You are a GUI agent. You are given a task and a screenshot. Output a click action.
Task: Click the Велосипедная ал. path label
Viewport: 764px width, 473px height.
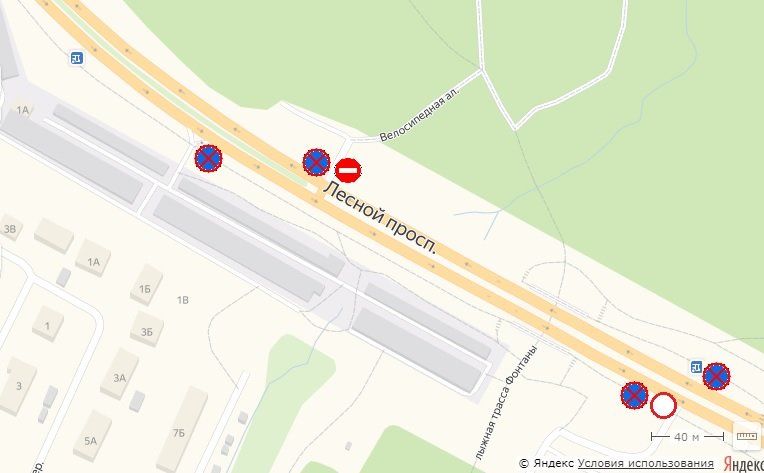tap(420, 114)
